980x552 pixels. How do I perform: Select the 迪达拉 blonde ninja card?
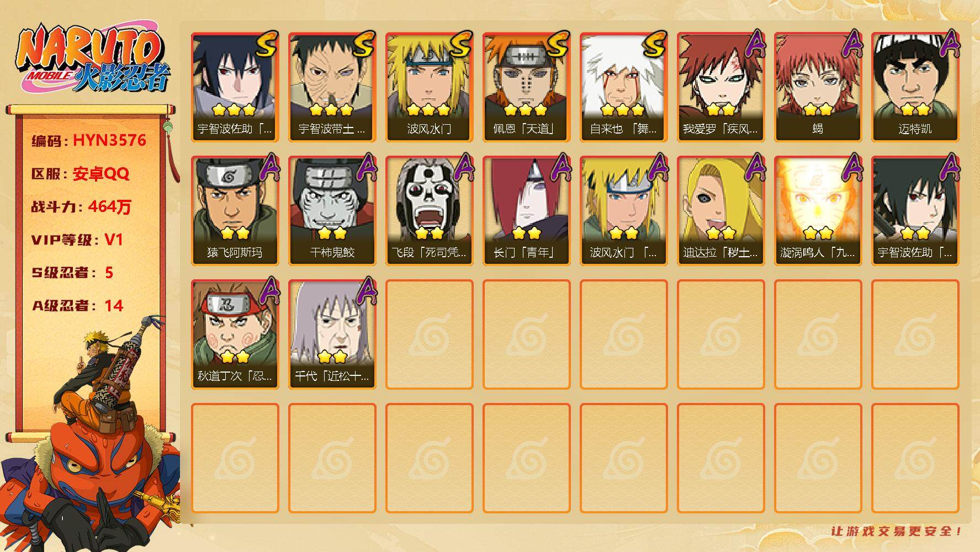pyautogui.click(x=721, y=211)
